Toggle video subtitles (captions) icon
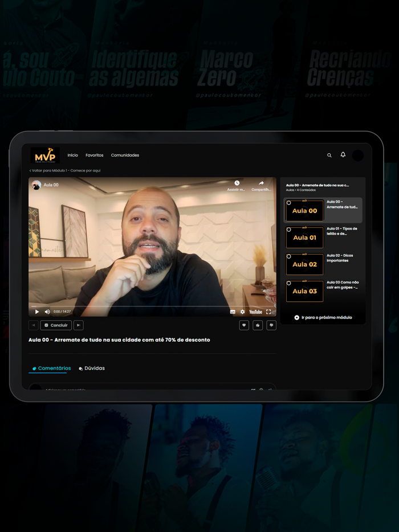 click(x=233, y=312)
